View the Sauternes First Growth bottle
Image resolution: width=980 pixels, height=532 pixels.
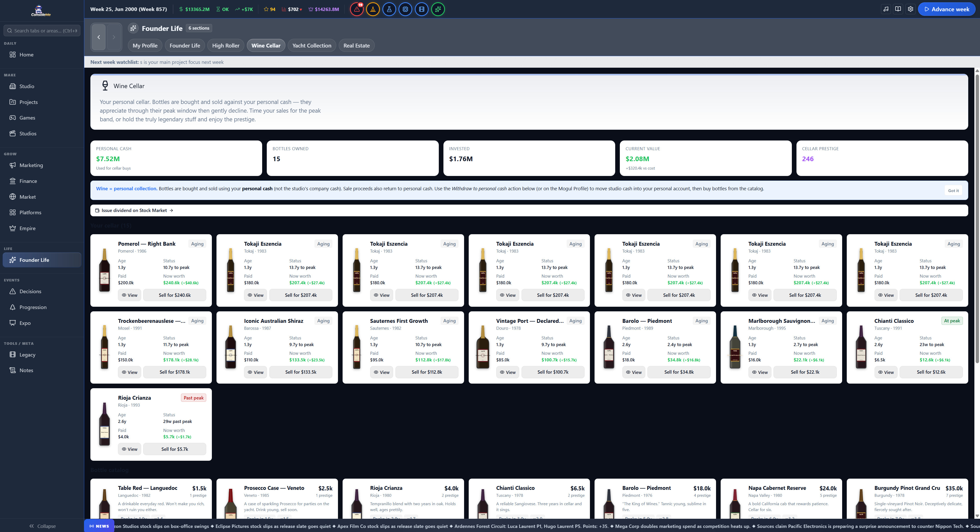[382, 372]
